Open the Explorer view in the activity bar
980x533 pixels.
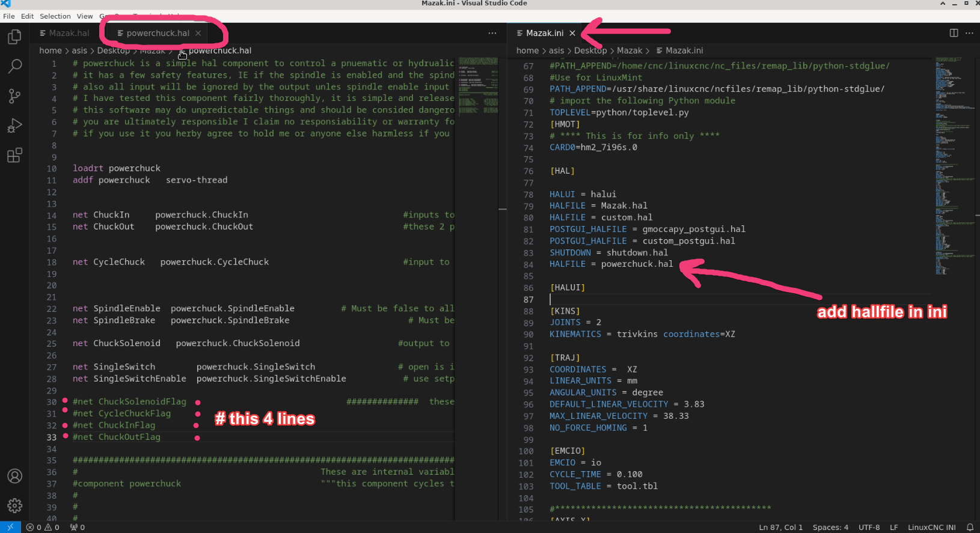tap(14, 37)
